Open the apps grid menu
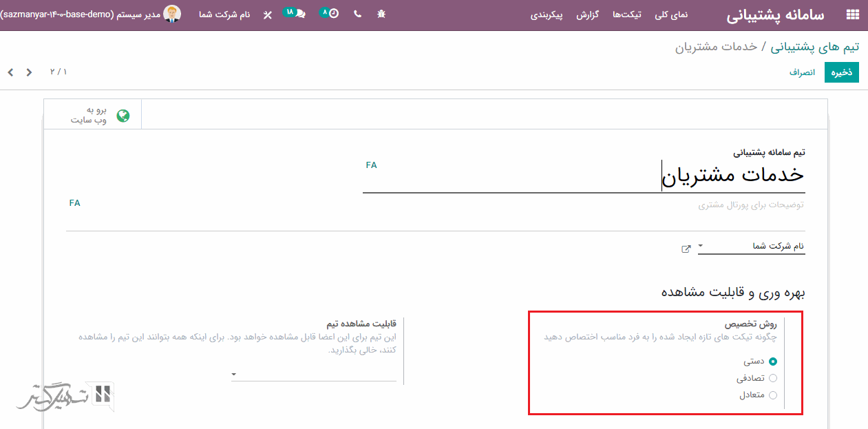Image resolution: width=868 pixels, height=429 pixels. tap(853, 14)
